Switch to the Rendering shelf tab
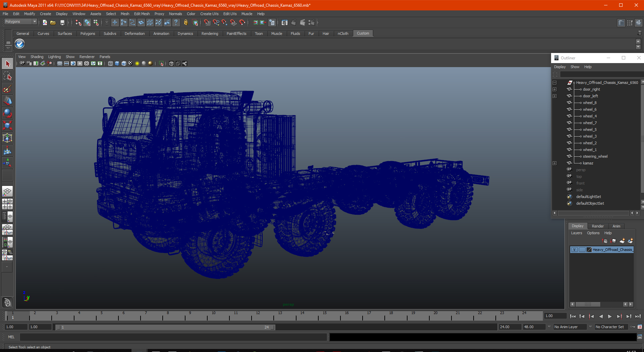Image resolution: width=644 pixels, height=352 pixels. 210,34
